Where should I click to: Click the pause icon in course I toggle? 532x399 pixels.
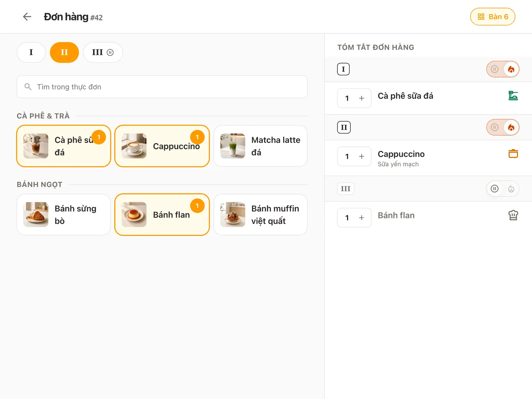click(494, 69)
